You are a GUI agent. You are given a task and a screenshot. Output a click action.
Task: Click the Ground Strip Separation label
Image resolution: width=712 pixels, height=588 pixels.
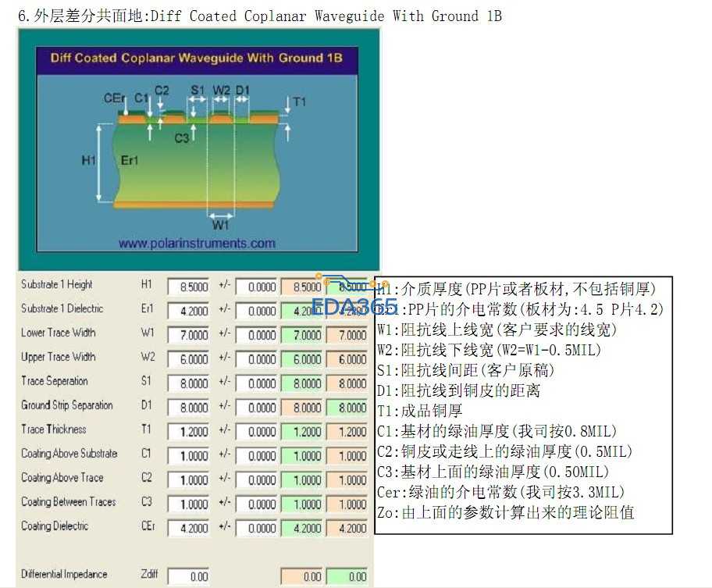click(67, 405)
